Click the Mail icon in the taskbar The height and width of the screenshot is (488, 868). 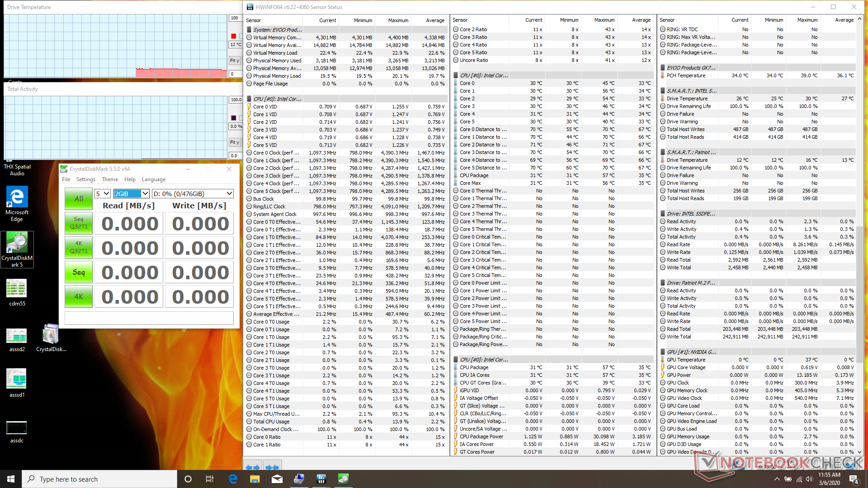coord(277,479)
